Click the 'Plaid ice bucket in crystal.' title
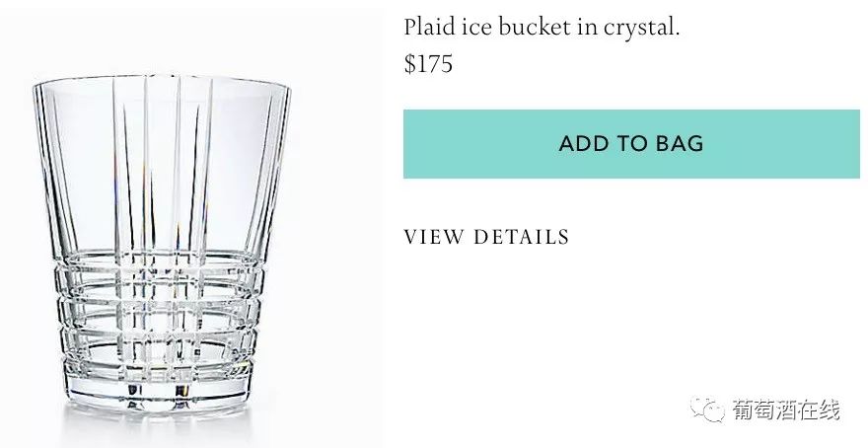This screenshot has height=448, width=868. point(542,27)
